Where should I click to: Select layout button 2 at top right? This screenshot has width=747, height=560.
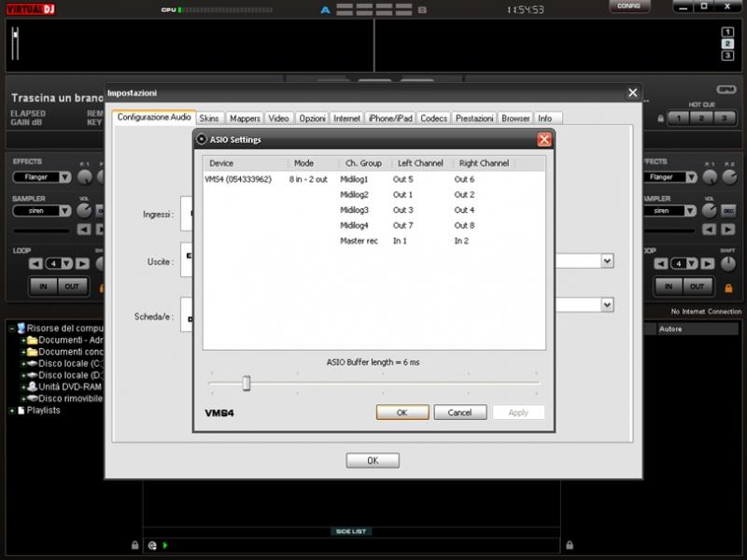(727, 44)
